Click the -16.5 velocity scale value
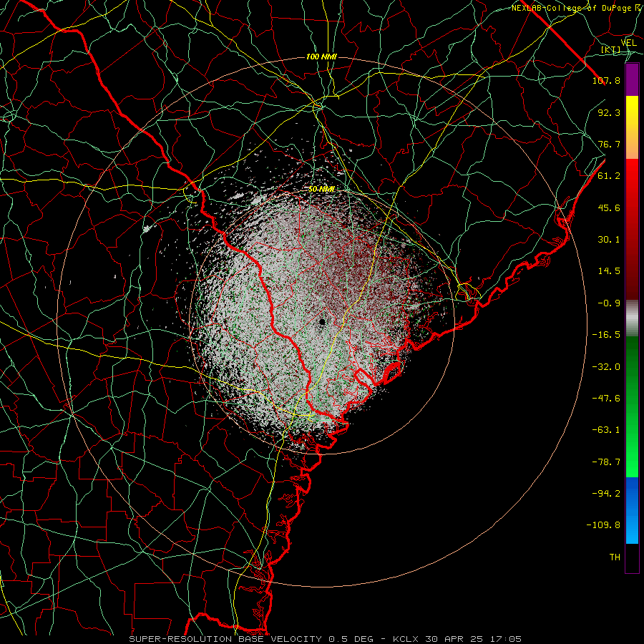The height and width of the screenshot is (644, 644). coord(606,335)
